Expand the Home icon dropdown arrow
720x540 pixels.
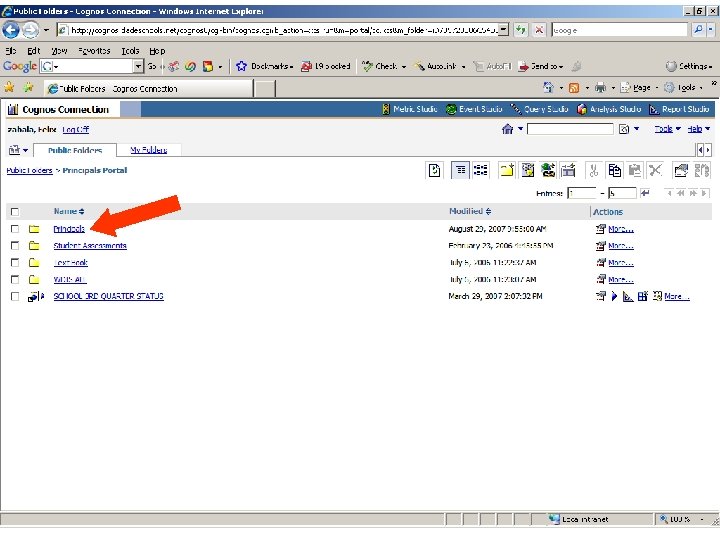click(520, 129)
